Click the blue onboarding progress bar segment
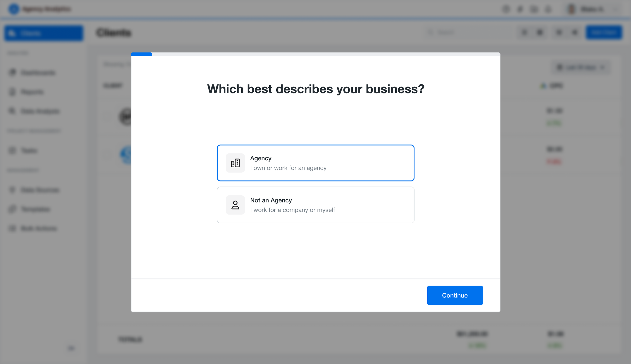This screenshot has height=364, width=631. coord(142,54)
